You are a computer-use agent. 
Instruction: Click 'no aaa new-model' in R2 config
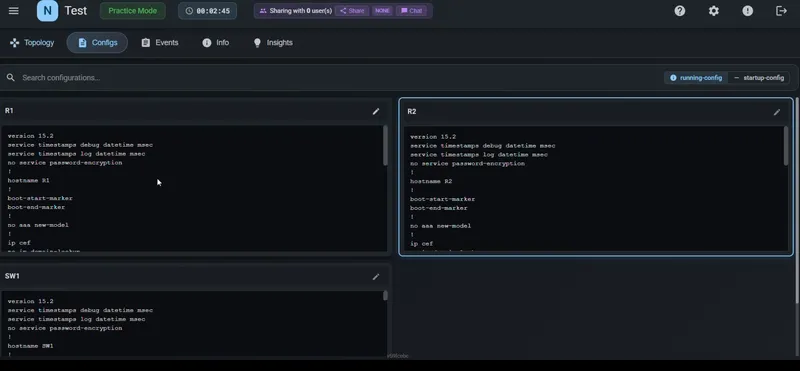(x=441, y=226)
